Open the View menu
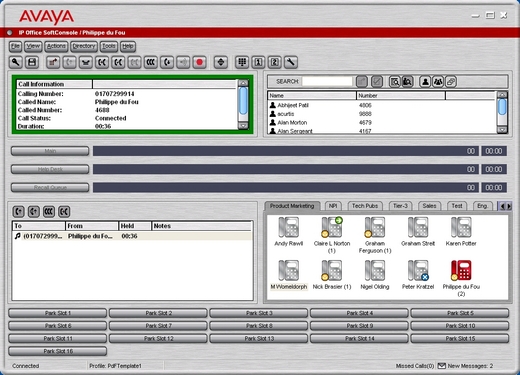 click(x=33, y=46)
